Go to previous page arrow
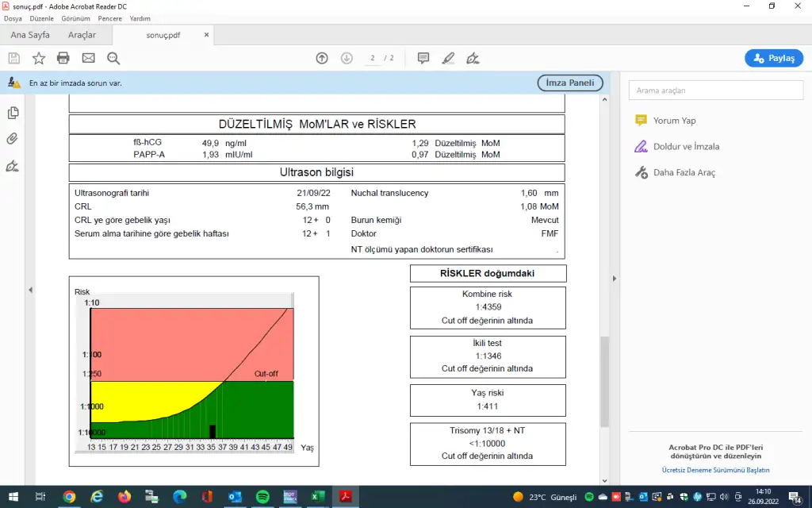This screenshot has height=508, width=812. [x=322, y=58]
